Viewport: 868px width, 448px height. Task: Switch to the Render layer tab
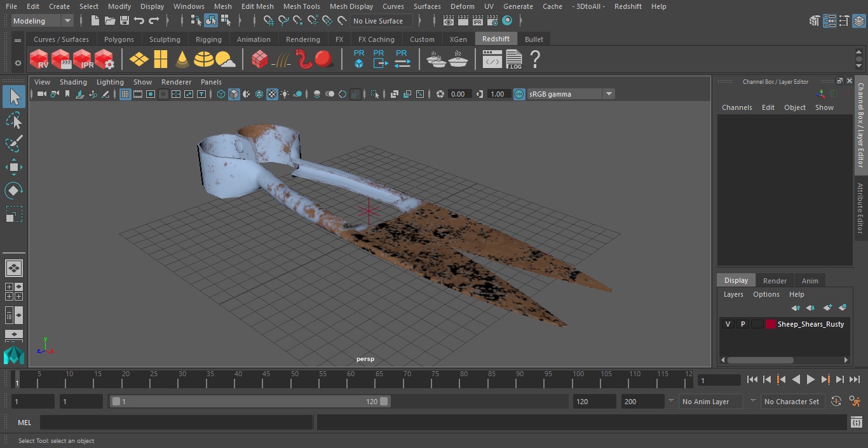point(774,281)
